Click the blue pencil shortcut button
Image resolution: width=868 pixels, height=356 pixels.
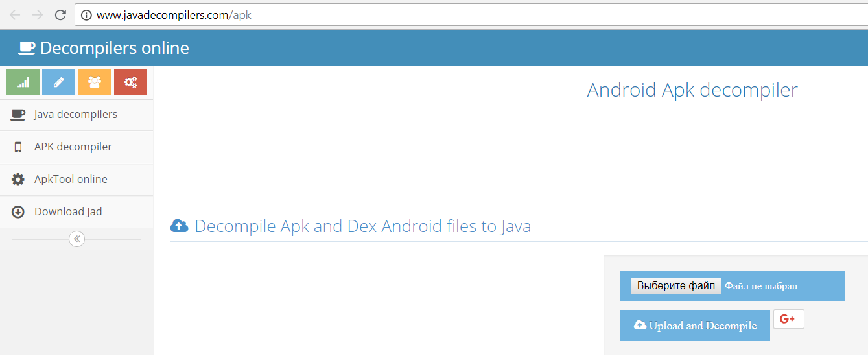click(x=58, y=82)
